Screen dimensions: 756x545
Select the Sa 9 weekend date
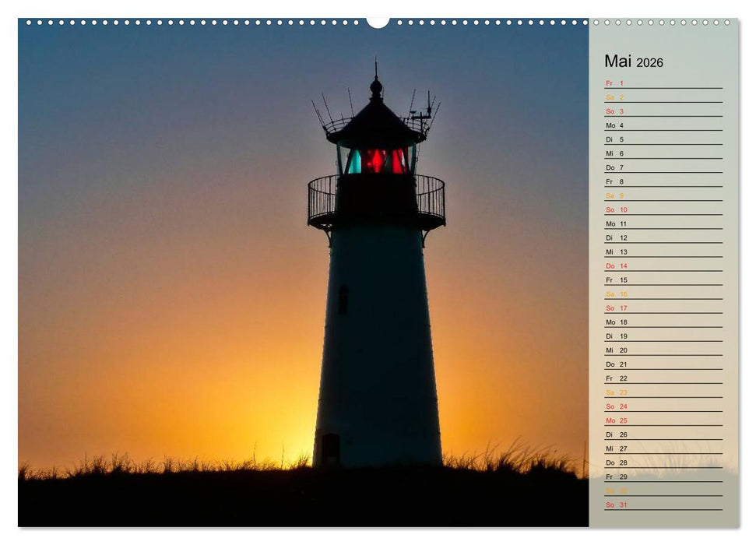[615, 195]
